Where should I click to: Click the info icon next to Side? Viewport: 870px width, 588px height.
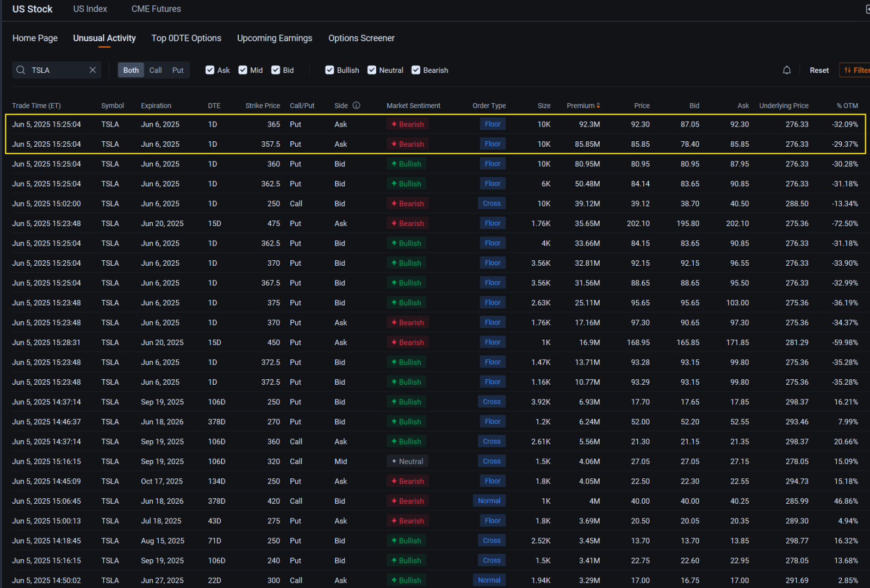point(356,105)
